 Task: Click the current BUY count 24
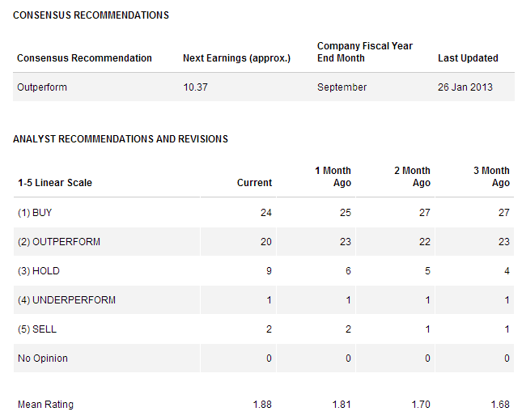tap(266, 213)
